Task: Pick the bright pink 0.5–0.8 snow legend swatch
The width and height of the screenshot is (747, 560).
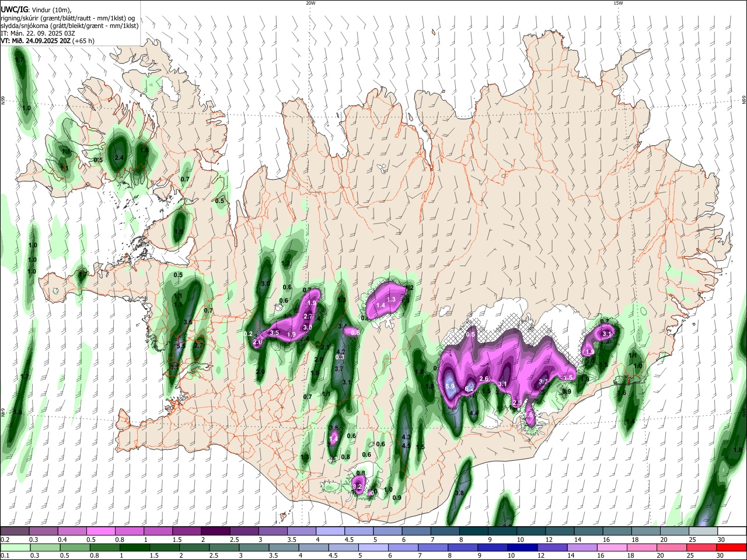Action: pyautogui.click(x=100, y=531)
